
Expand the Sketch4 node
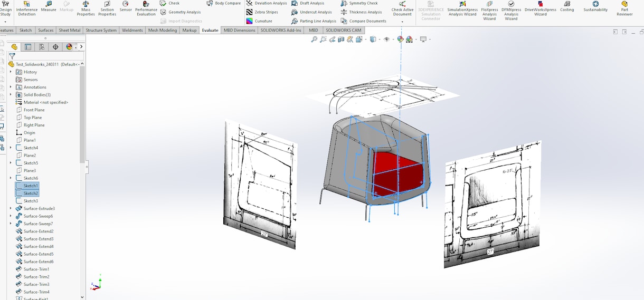tap(11, 148)
